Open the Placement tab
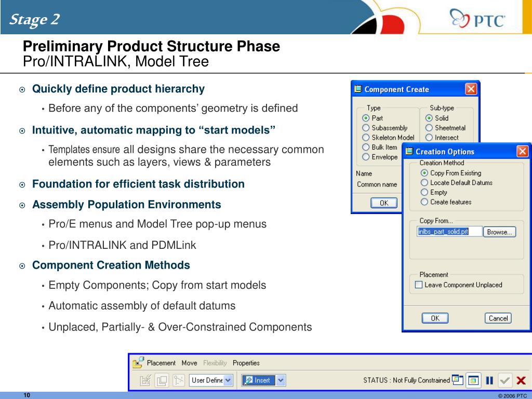The image size is (532, 399). (x=161, y=363)
